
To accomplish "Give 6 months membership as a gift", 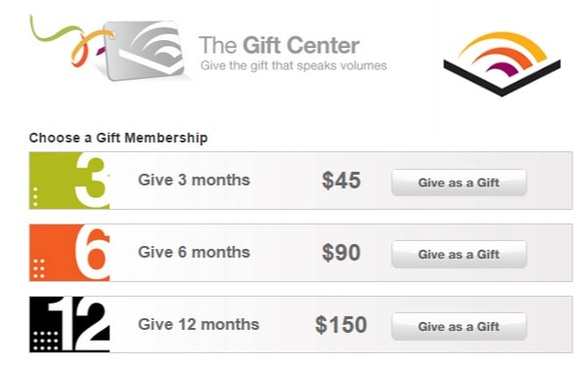I will coord(459,255).
